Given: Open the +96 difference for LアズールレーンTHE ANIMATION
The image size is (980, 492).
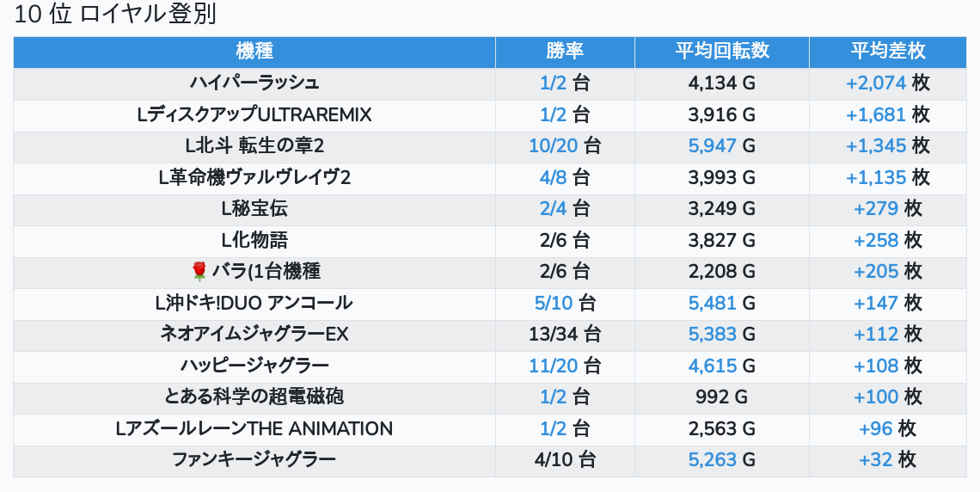Looking at the screenshot, I should 876,428.
